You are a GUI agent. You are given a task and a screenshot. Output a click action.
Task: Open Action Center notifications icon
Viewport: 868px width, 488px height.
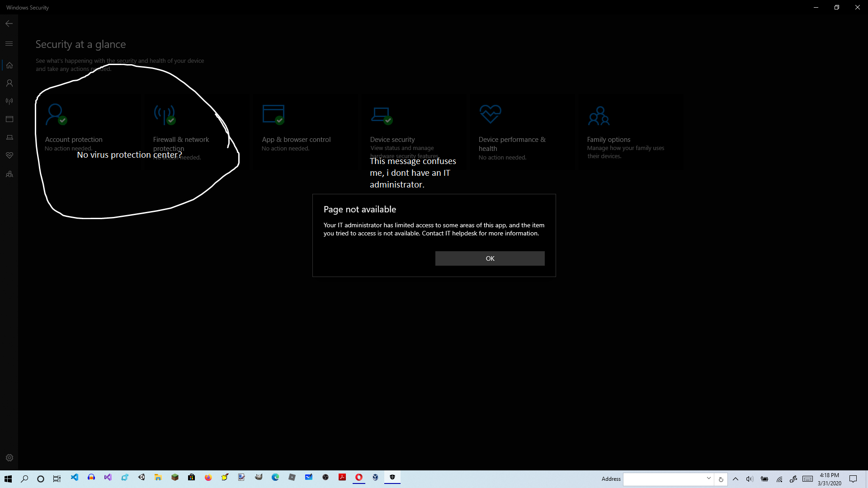(853, 479)
